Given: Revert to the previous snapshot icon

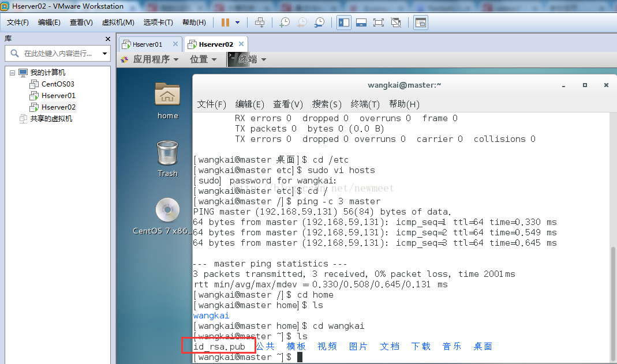Looking at the screenshot, I should coord(302,22).
